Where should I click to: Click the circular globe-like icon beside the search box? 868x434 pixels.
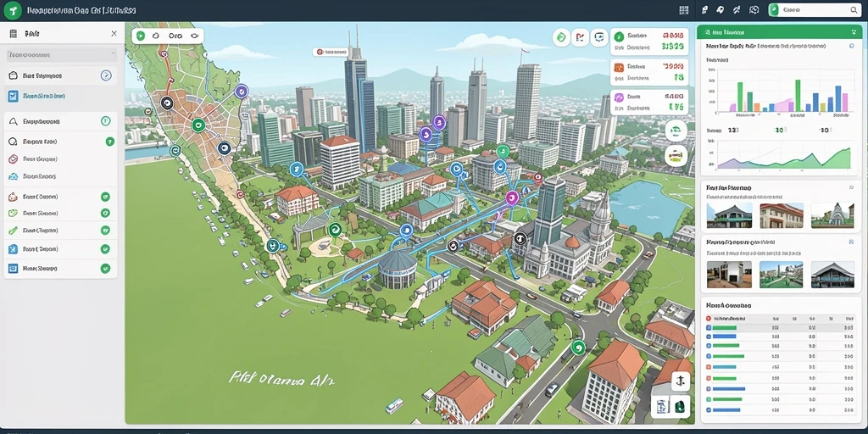point(754,10)
